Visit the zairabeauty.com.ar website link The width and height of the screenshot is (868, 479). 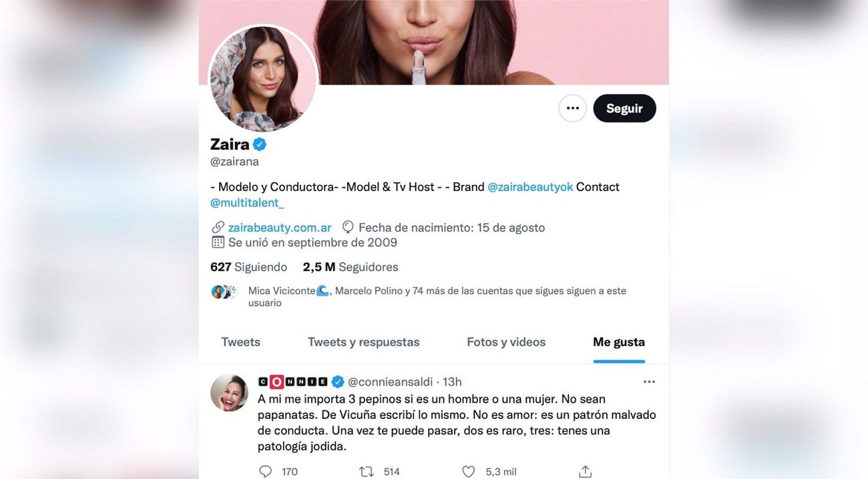(x=280, y=227)
